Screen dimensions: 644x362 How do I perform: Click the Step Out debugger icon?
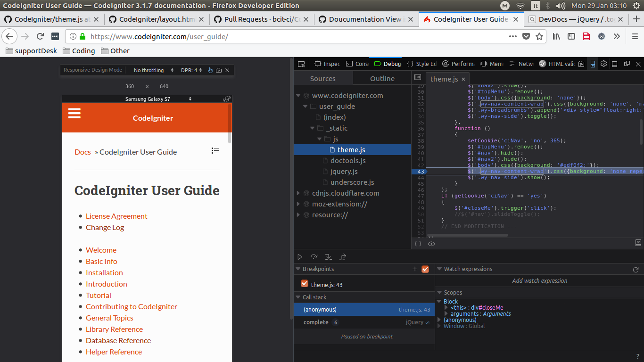pyautogui.click(x=343, y=257)
